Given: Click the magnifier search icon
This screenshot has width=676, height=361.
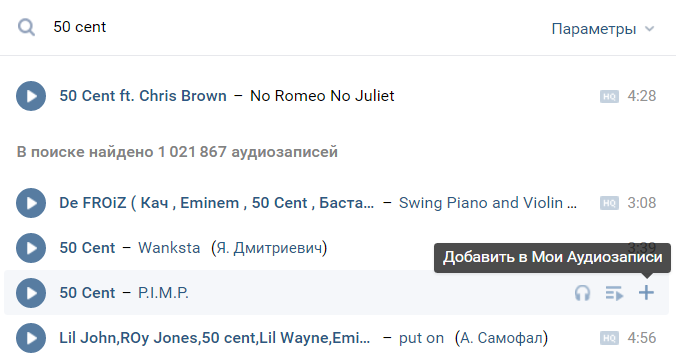Looking at the screenshot, I should tap(26, 28).
